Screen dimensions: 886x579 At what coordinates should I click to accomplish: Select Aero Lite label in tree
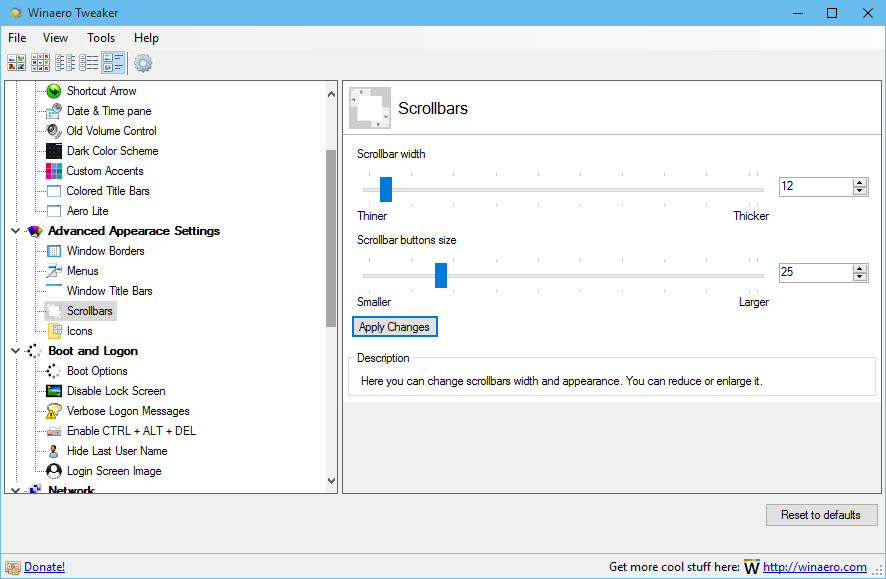[x=88, y=211]
